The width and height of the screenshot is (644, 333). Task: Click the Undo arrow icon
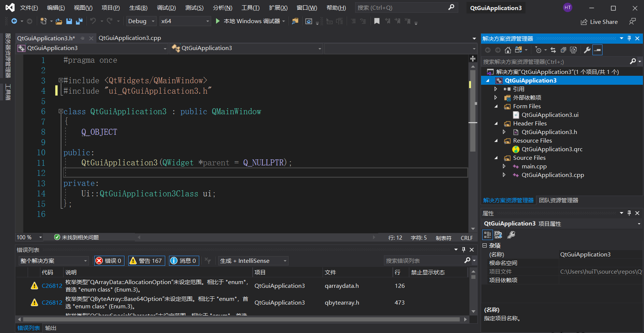93,21
